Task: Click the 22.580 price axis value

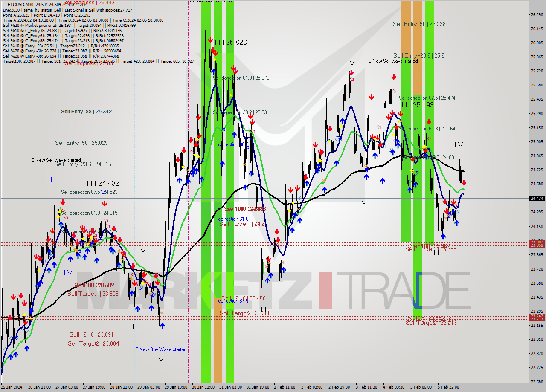Action: pos(537,382)
